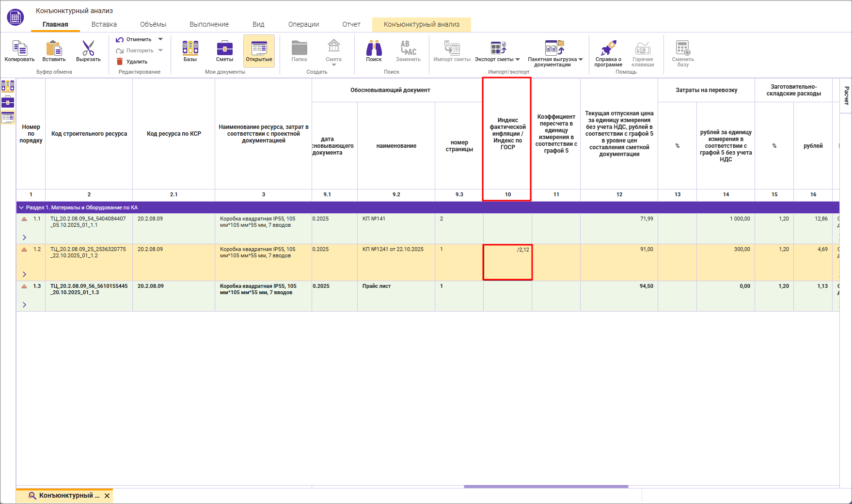Toggle the Open (Открытые) documents button
Image resolution: width=852 pixels, height=504 pixels.
[x=259, y=51]
